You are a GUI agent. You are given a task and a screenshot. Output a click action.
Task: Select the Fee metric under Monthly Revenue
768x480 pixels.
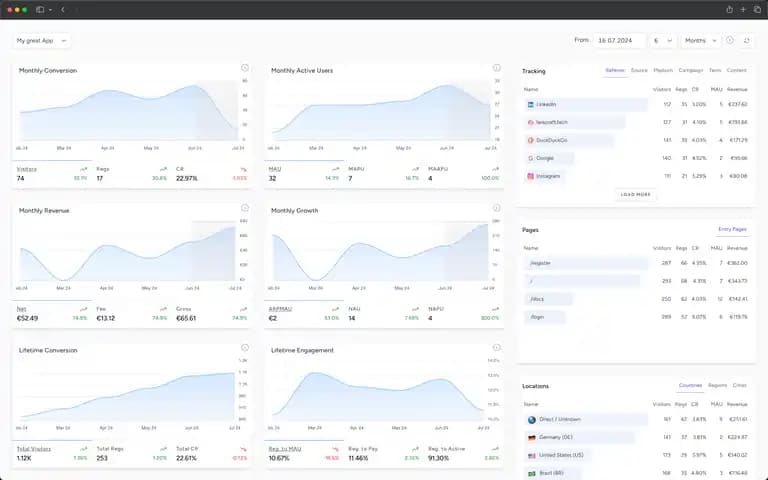pos(131,314)
